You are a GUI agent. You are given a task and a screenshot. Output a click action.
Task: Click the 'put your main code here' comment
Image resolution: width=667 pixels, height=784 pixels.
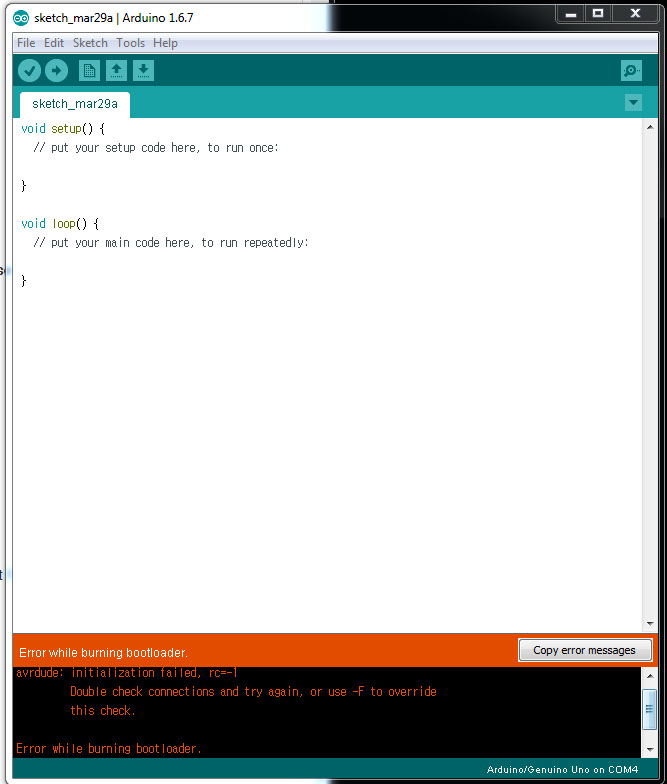(x=170, y=242)
